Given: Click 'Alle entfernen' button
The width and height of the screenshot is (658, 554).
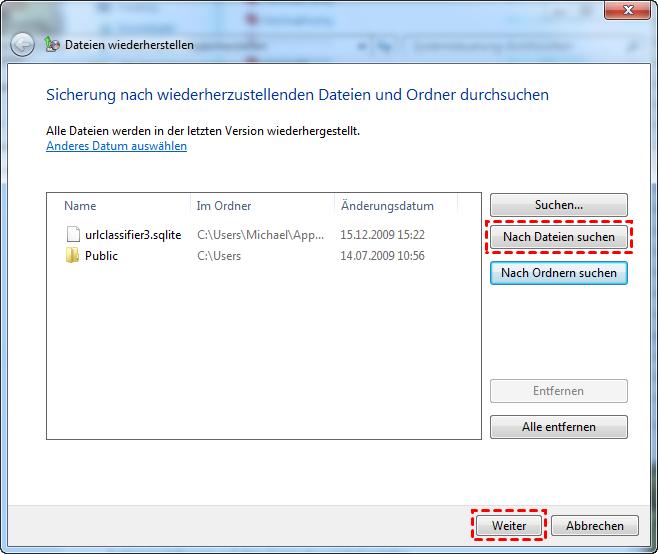Looking at the screenshot, I should coord(559,427).
